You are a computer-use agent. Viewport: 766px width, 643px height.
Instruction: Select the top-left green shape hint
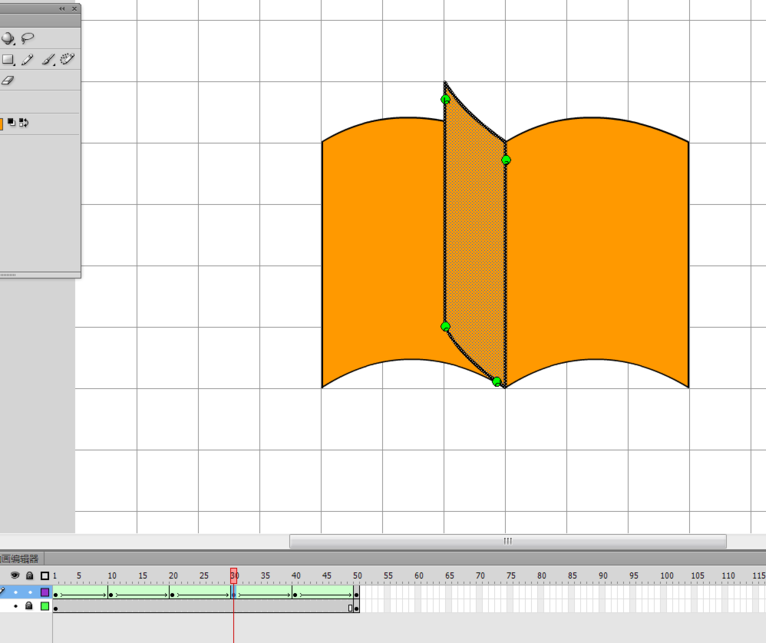pyautogui.click(x=446, y=100)
